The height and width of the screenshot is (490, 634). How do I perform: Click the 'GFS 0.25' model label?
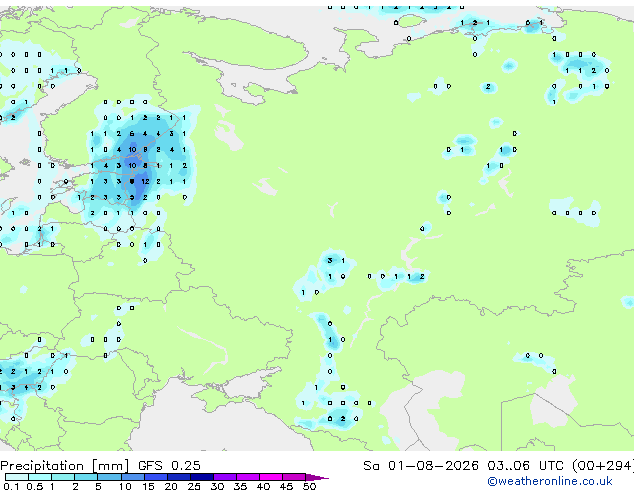(169, 466)
